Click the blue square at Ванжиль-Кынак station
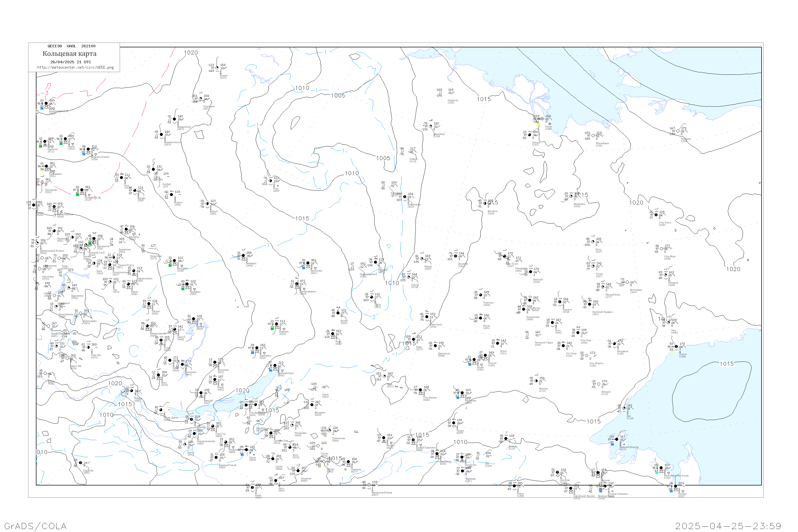 pos(84,154)
